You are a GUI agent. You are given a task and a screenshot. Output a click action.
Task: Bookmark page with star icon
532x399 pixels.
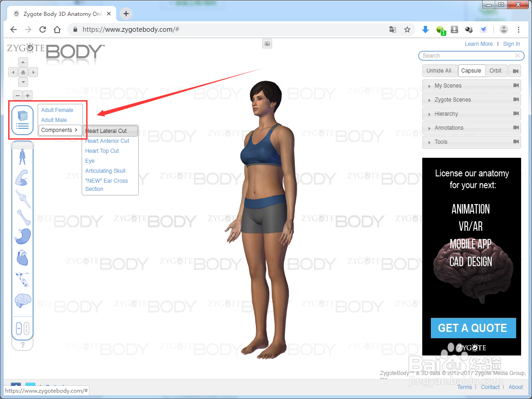[x=407, y=29]
